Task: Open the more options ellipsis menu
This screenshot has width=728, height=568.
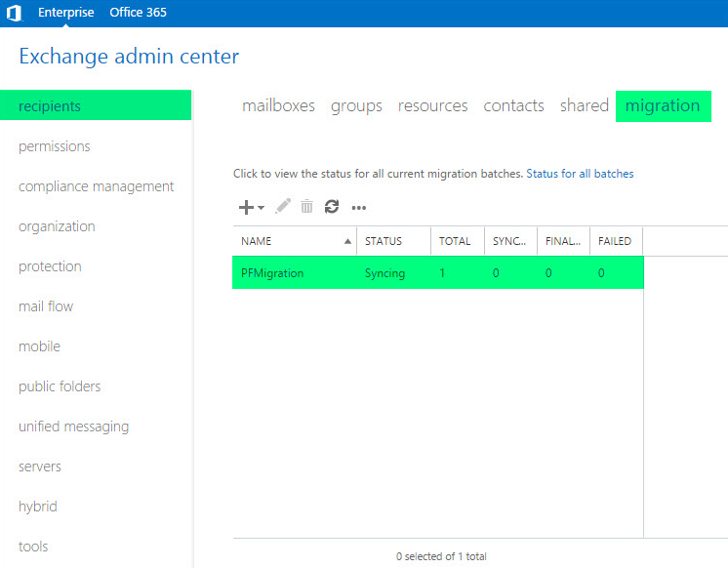Action: point(359,208)
